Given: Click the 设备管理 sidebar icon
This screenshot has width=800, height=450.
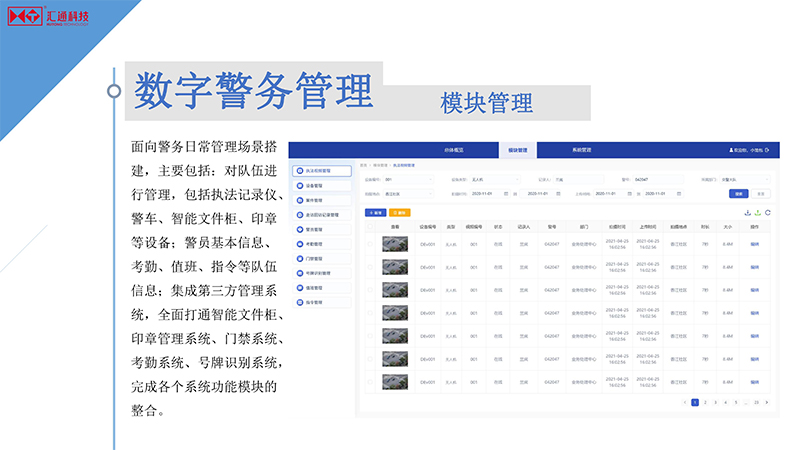Looking at the screenshot, I should (x=299, y=186).
